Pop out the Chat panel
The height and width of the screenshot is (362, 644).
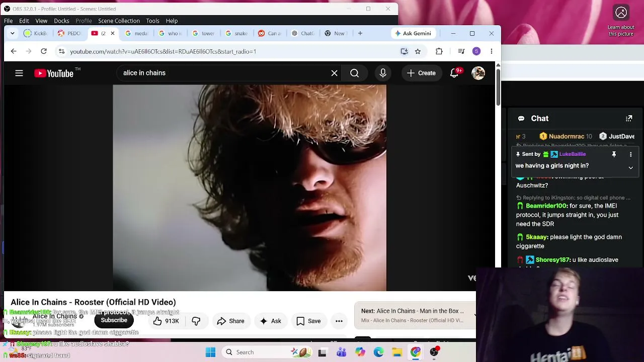tap(629, 119)
